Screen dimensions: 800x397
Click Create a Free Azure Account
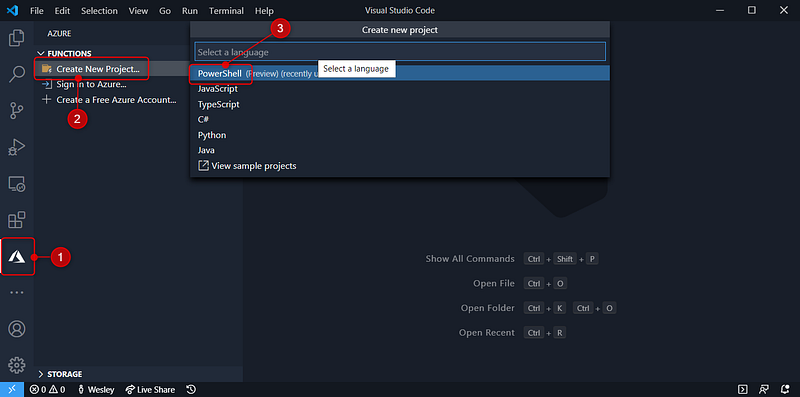[x=116, y=100]
